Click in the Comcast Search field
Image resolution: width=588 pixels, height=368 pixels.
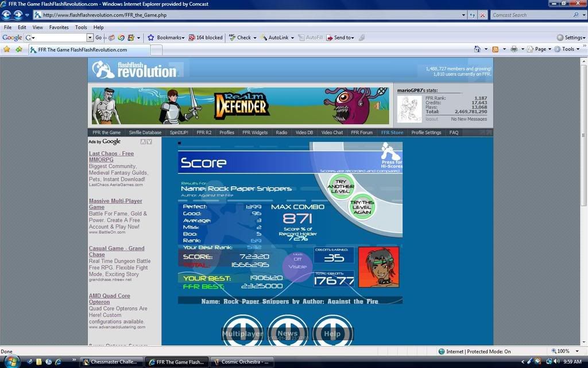pos(531,15)
